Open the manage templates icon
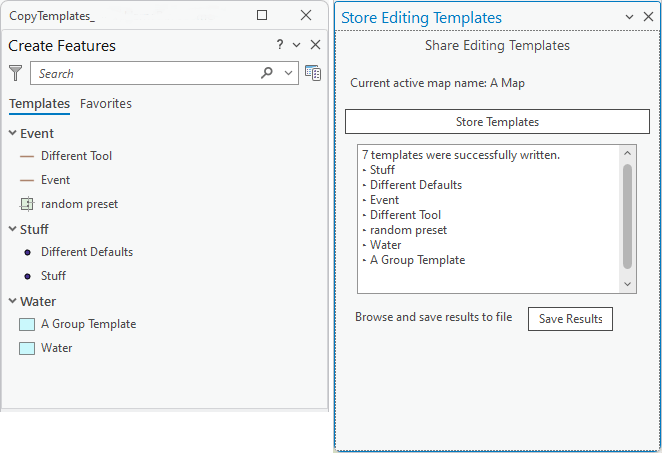 click(x=313, y=73)
